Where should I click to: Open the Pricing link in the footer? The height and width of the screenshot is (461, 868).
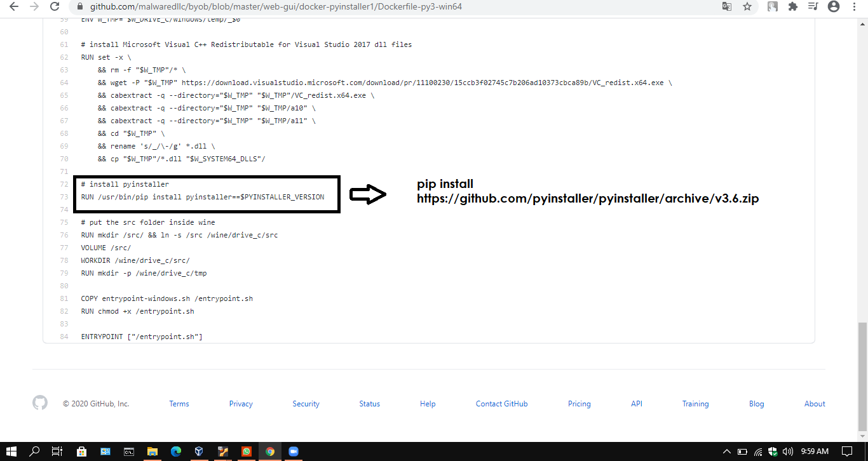[x=579, y=403]
